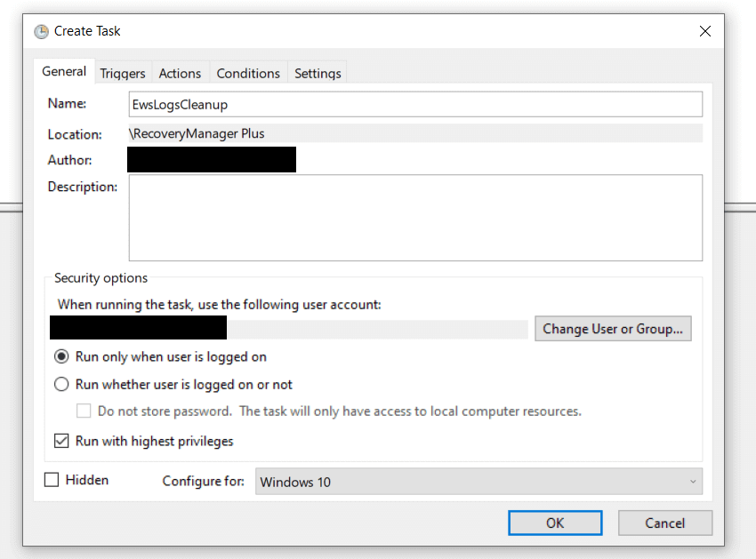The height and width of the screenshot is (559, 756).
Task: Open the Actions tab
Action: pos(180,73)
